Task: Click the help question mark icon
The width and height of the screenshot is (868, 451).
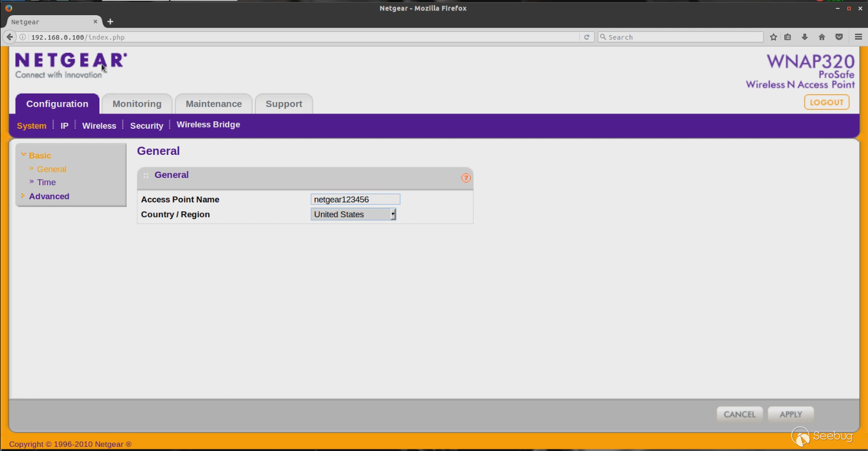Action: tap(466, 178)
